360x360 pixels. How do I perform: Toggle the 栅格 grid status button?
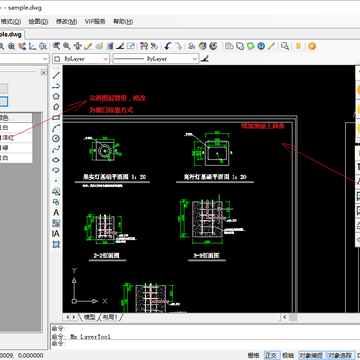[x=254, y=355]
